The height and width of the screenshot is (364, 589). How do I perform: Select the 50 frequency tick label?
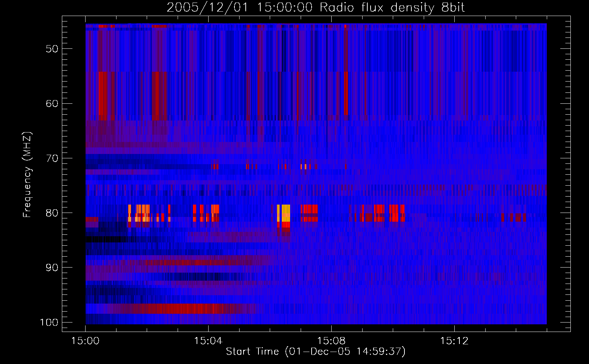pyautogui.click(x=52, y=49)
